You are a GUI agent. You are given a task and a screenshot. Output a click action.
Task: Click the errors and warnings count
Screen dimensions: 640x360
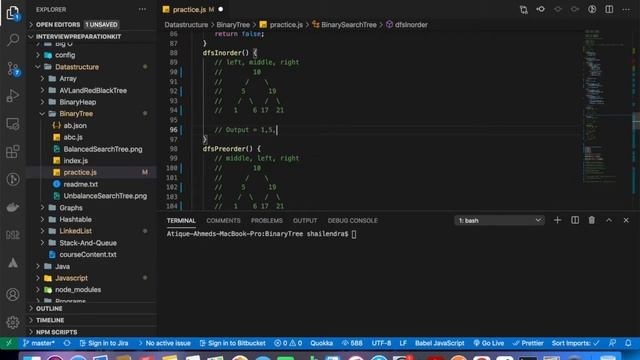point(288,343)
